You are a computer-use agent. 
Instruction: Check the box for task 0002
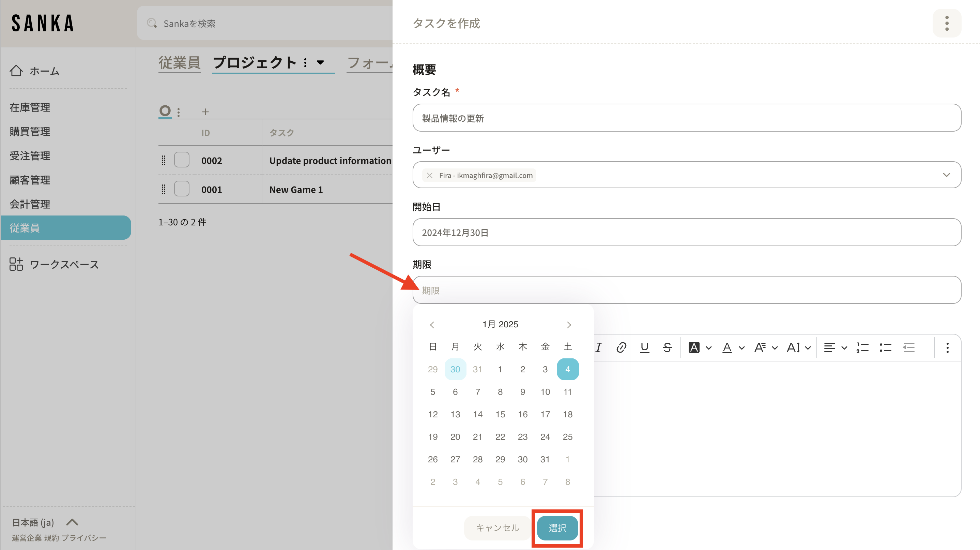point(182,160)
